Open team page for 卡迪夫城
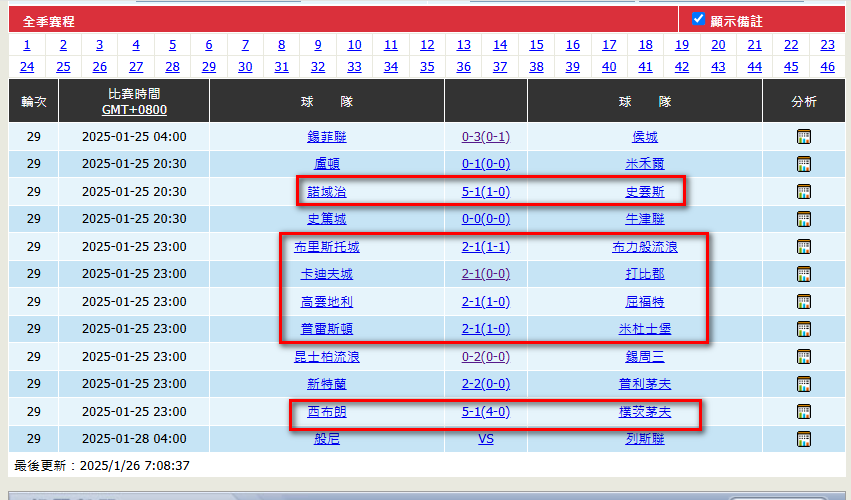The height and width of the screenshot is (500, 851). (x=327, y=274)
